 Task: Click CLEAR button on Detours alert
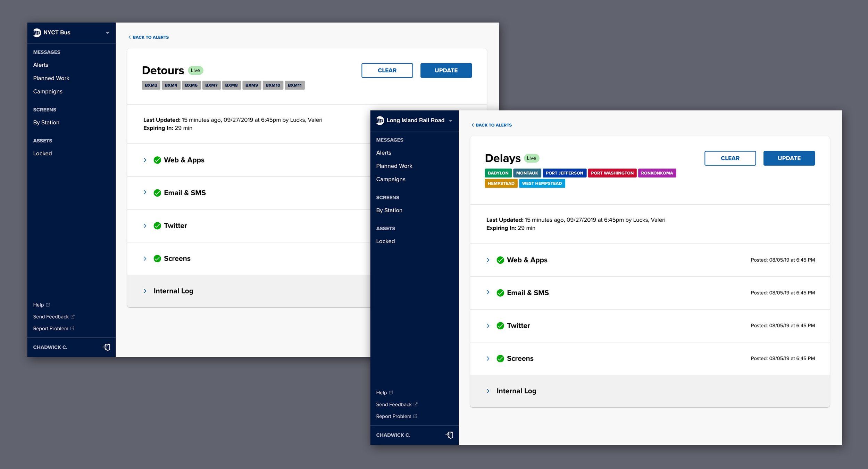point(387,71)
